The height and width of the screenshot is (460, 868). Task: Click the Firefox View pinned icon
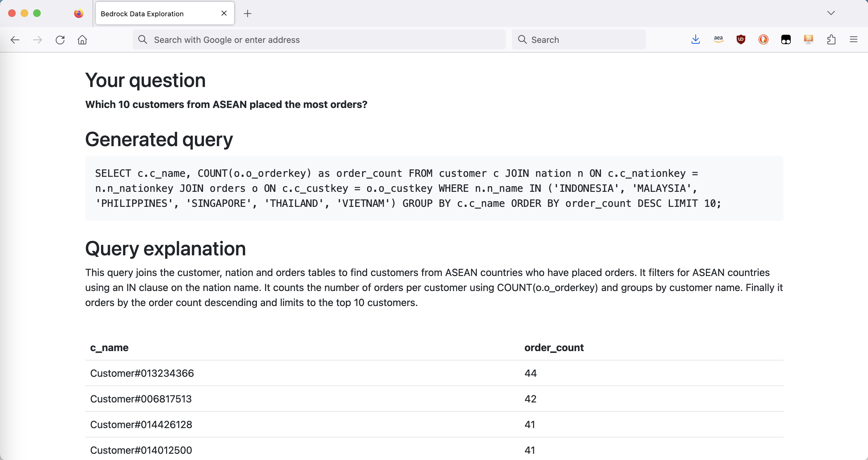pyautogui.click(x=79, y=13)
